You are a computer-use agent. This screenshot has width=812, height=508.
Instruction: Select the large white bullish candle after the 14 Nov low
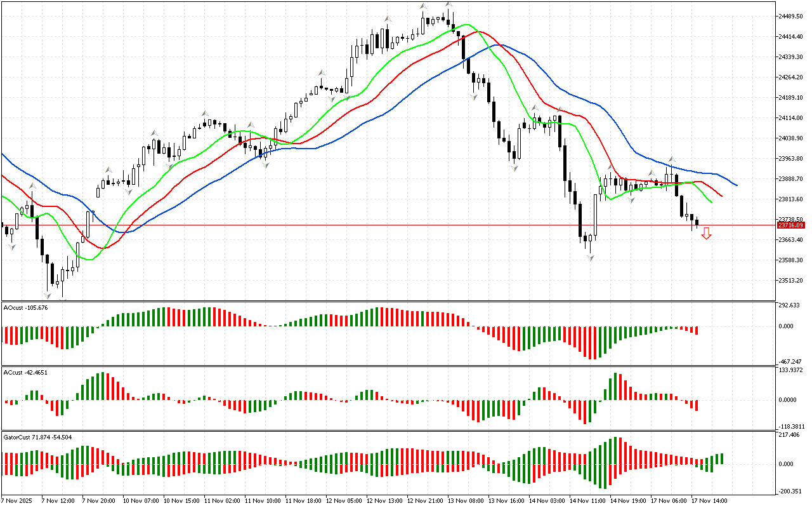(x=596, y=215)
